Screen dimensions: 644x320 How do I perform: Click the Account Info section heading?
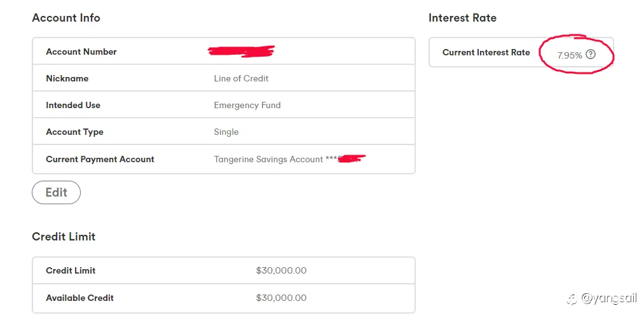[x=66, y=18]
